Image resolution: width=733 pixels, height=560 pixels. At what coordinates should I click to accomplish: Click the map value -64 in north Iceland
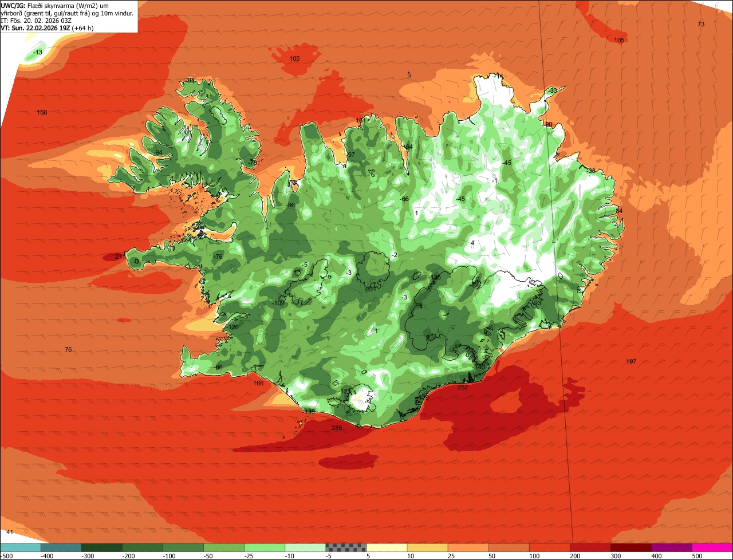(408, 147)
